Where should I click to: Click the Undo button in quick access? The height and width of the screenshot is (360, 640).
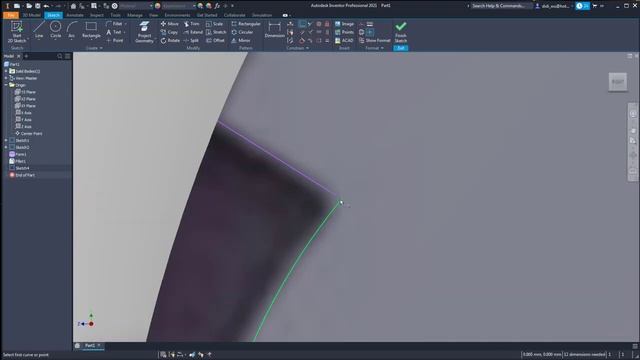coord(46,6)
